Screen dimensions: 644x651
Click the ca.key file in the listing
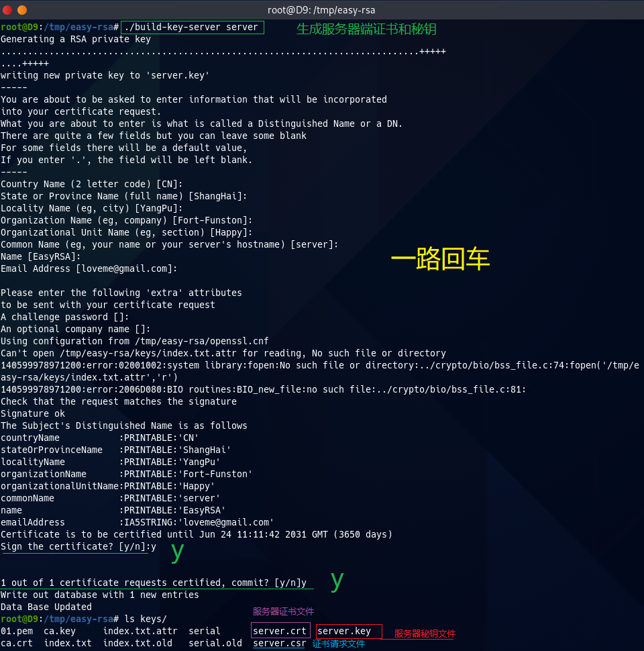point(59,631)
